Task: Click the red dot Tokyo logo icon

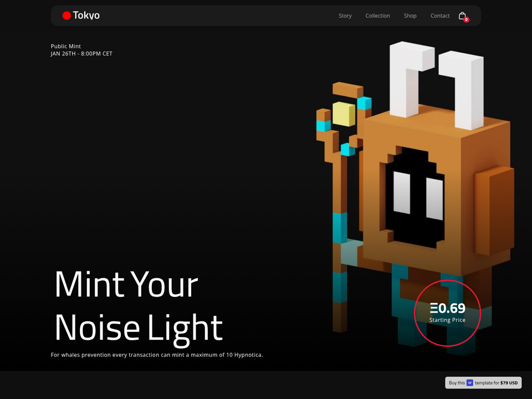Action: [x=66, y=16]
